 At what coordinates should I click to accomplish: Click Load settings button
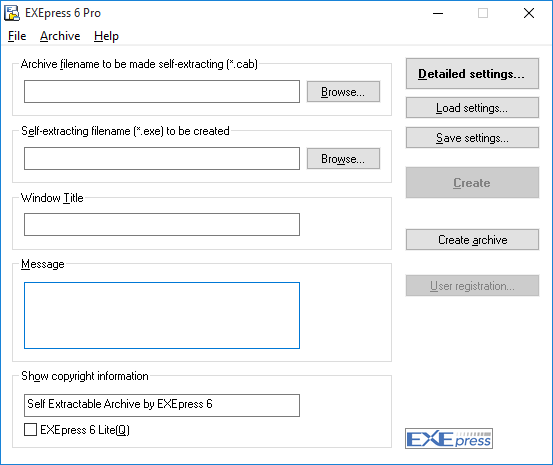(x=472, y=108)
